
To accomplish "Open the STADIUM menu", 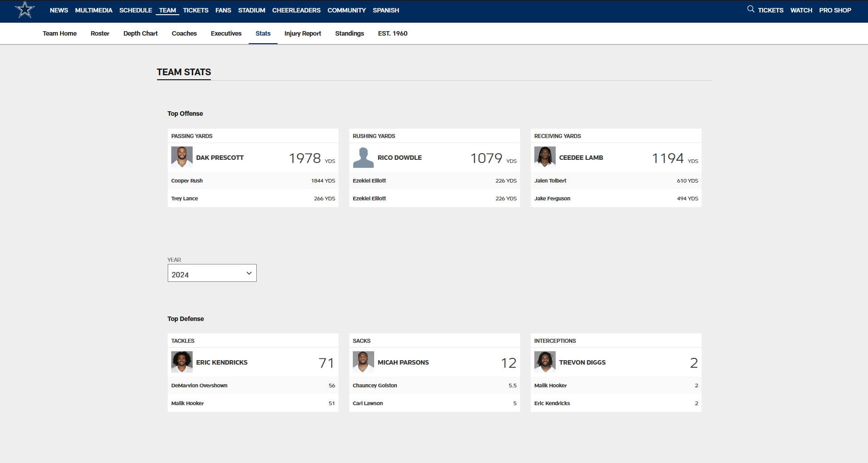I will click(251, 10).
